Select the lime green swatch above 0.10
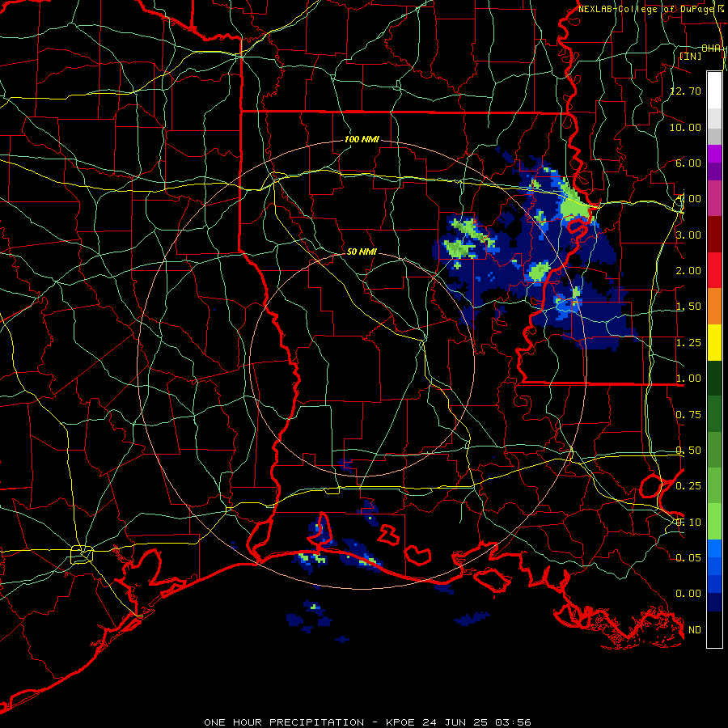The width and height of the screenshot is (728, 728). 714,522
